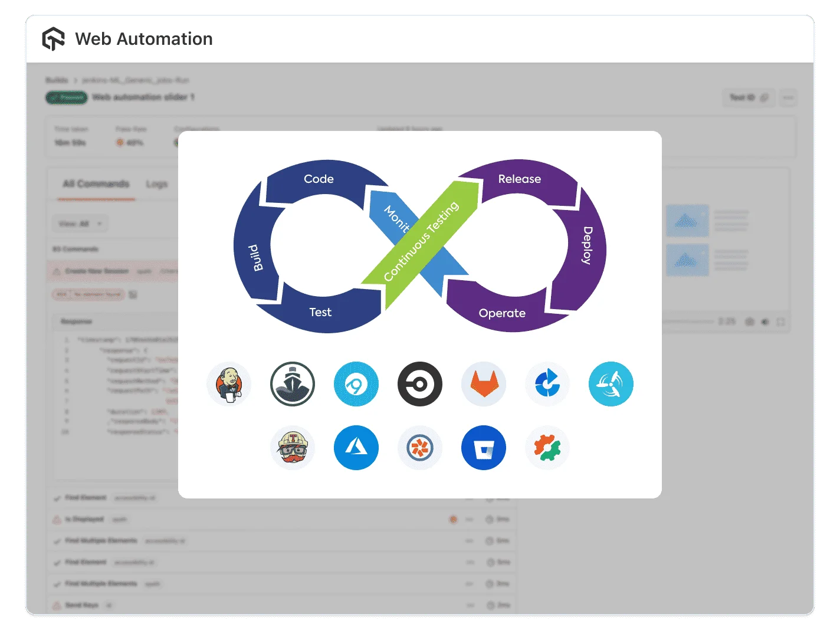The width and height of the screenshot is (840, 630).
Task: Select the Azure triangle logo icon
Action: (356, 448)
